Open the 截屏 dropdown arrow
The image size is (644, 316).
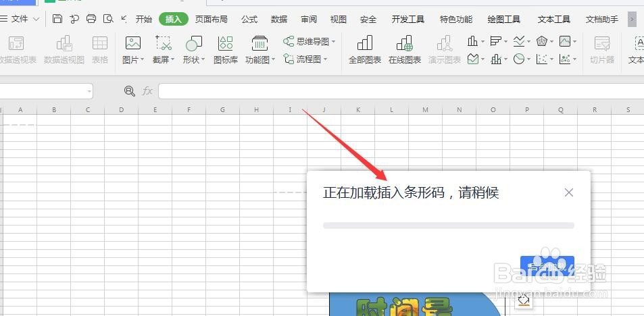pos(173,59)
